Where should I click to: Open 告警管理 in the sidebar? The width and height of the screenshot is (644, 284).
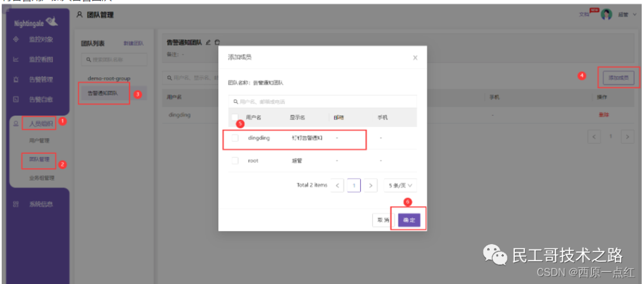pyautogui.click(x=41, y=79)
